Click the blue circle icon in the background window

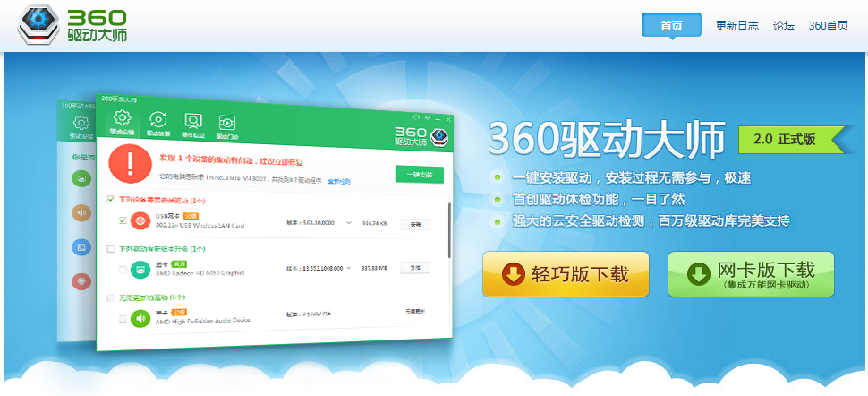coord(81,246)
